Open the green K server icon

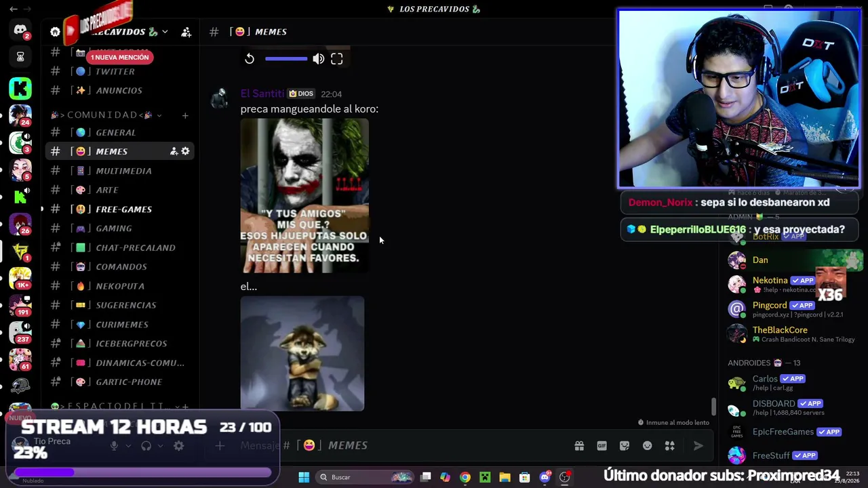(20, 88)
